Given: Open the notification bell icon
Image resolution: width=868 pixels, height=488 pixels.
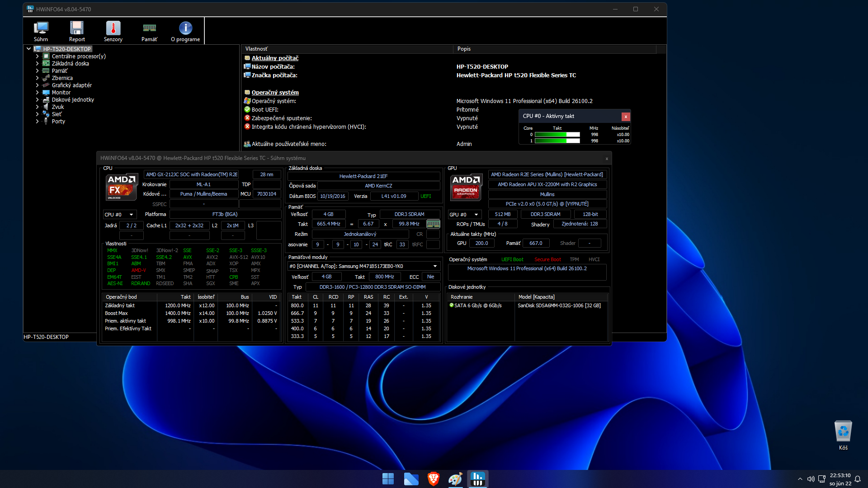Looking at the screenshot, I should click(858, 479).
